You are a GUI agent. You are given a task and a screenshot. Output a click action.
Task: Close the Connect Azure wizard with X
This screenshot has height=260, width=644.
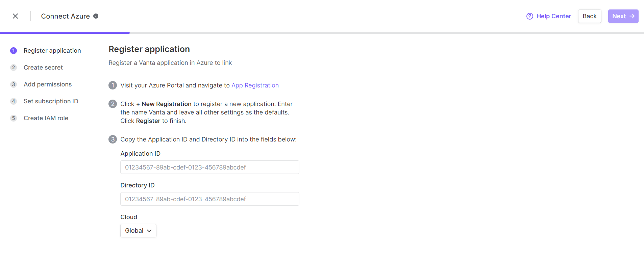coord(15,16)
